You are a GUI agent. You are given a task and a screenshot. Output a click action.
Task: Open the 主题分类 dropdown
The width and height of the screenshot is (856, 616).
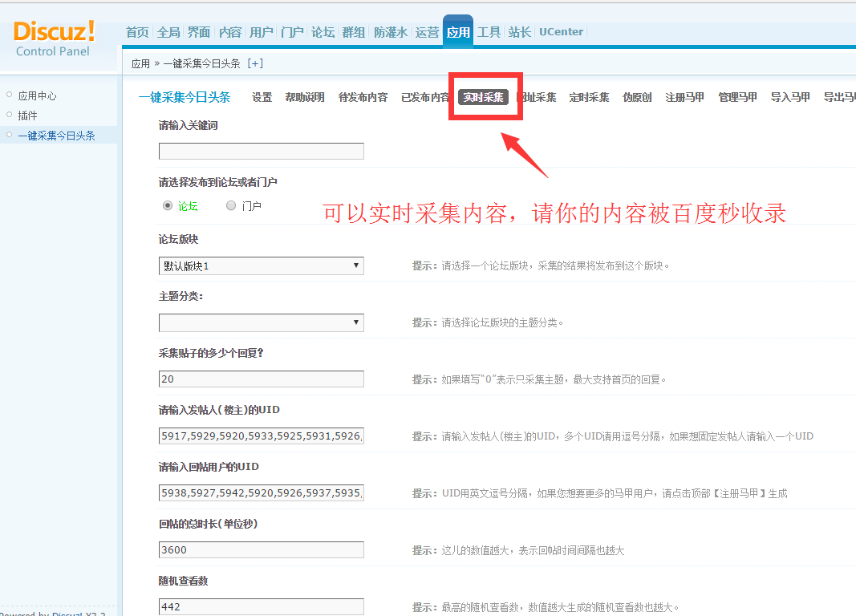(x=262, y=322)
